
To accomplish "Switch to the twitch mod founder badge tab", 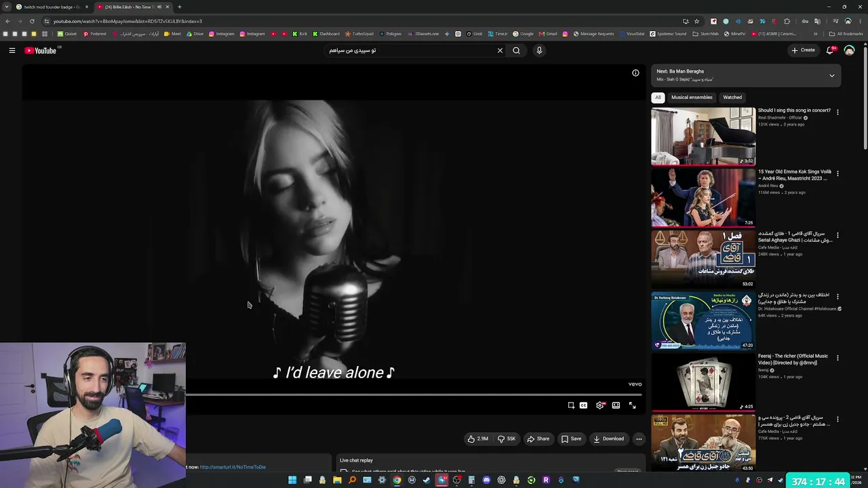I will tap(52, 7).
